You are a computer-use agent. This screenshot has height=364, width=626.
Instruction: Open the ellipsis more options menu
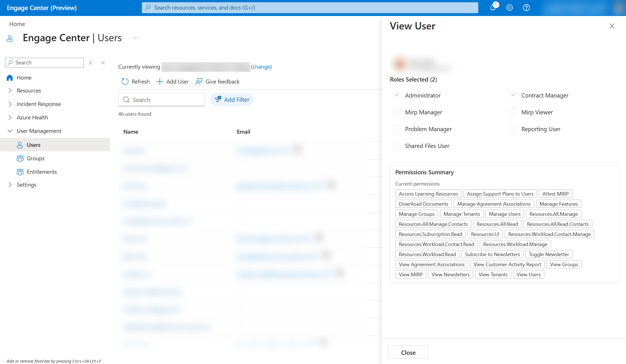(135, 38)
